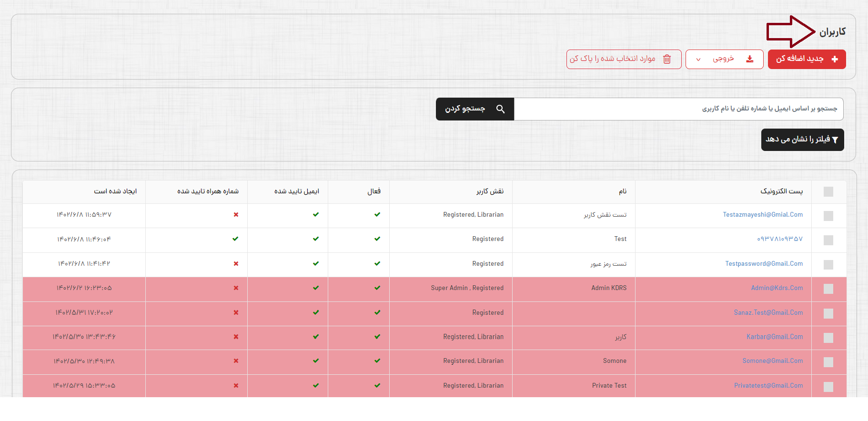Select checkbox for Testazmayeshi@Gmial.Com row
This screenshot has height=421, width=868.
pyautogui.click(x=828, y=216)
